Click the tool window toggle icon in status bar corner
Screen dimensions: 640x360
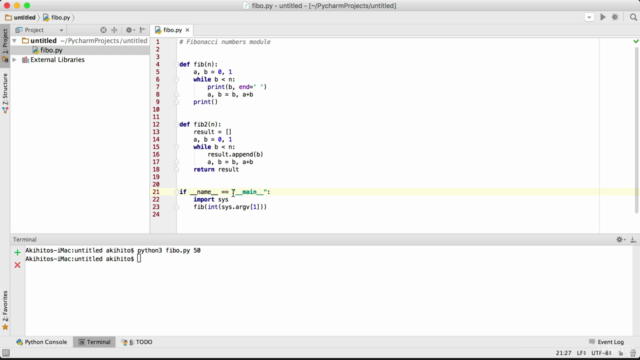6,353
